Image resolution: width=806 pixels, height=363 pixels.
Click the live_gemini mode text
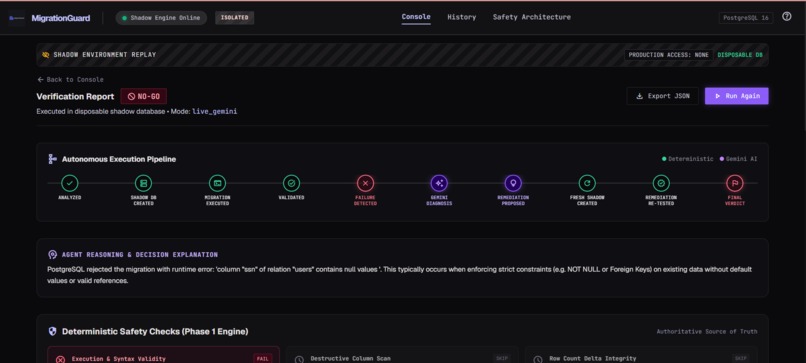coord(215,111)
